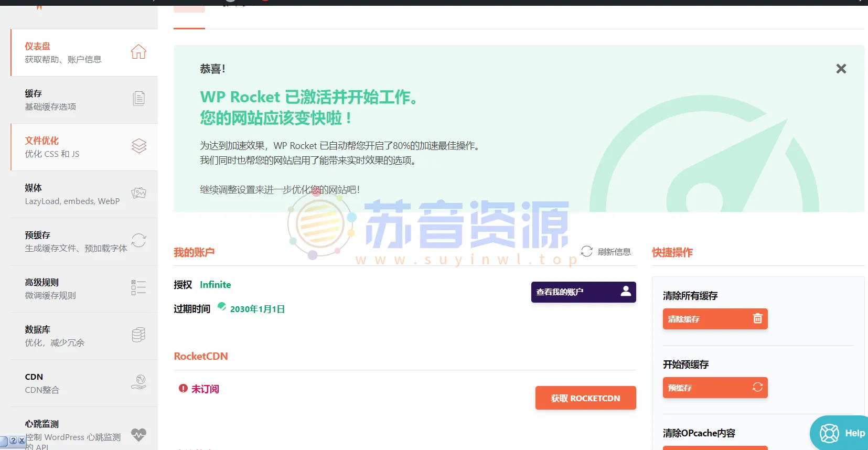Click the 授权 label
868x450 pixels.
coord(183,285)
